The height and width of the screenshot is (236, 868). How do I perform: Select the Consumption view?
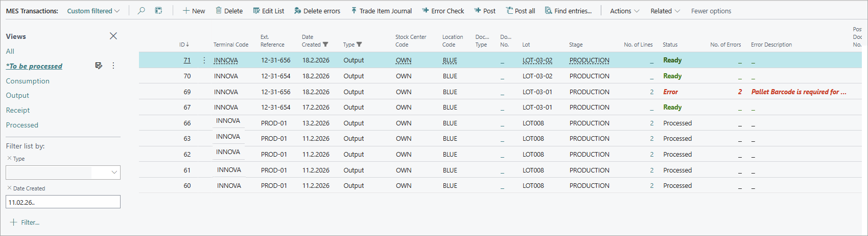[28, 81]
